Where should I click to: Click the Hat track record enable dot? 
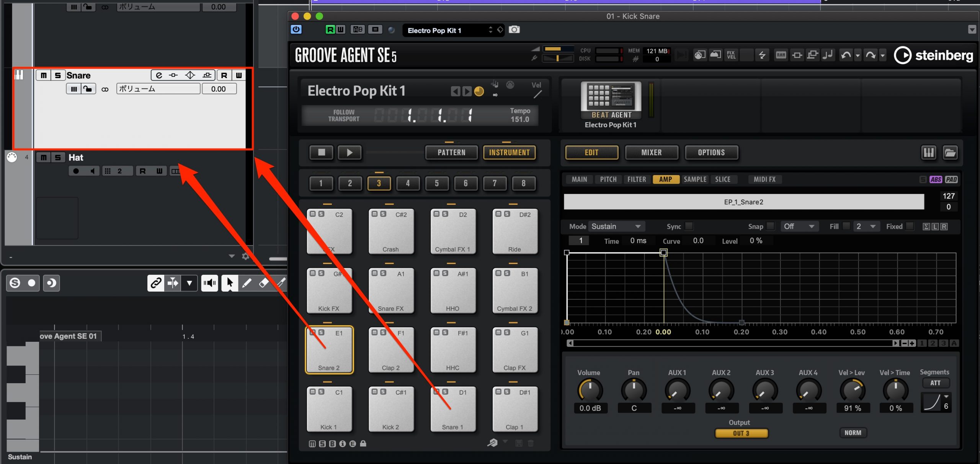pyautogui.click(x=76, y=171)
